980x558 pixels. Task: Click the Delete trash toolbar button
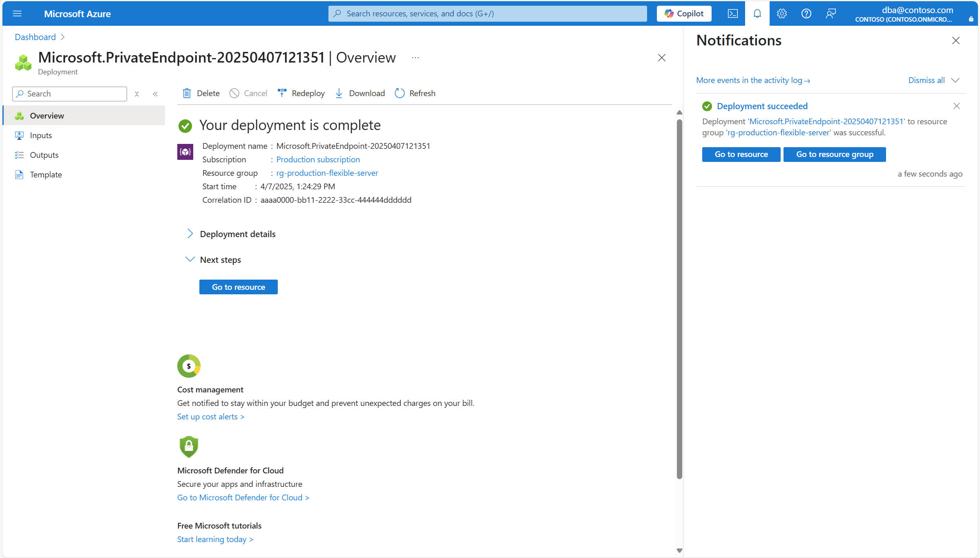[x=201, y=93]
